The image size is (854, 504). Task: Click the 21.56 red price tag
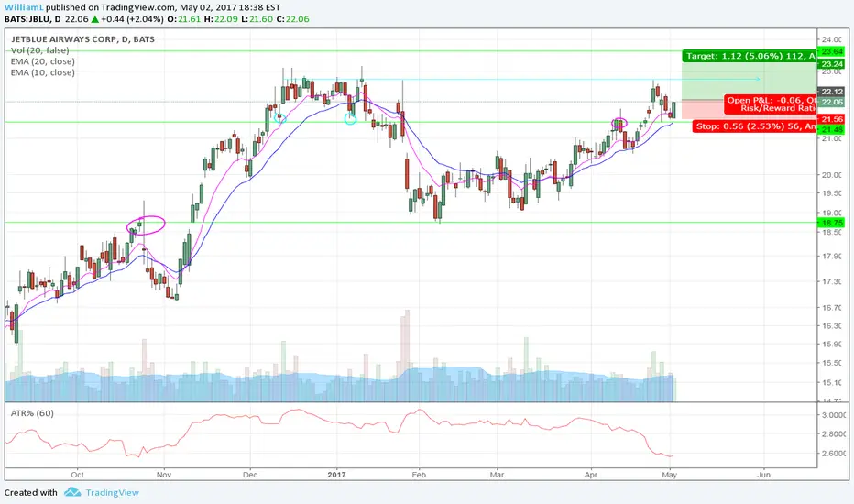tap(832, 119)
